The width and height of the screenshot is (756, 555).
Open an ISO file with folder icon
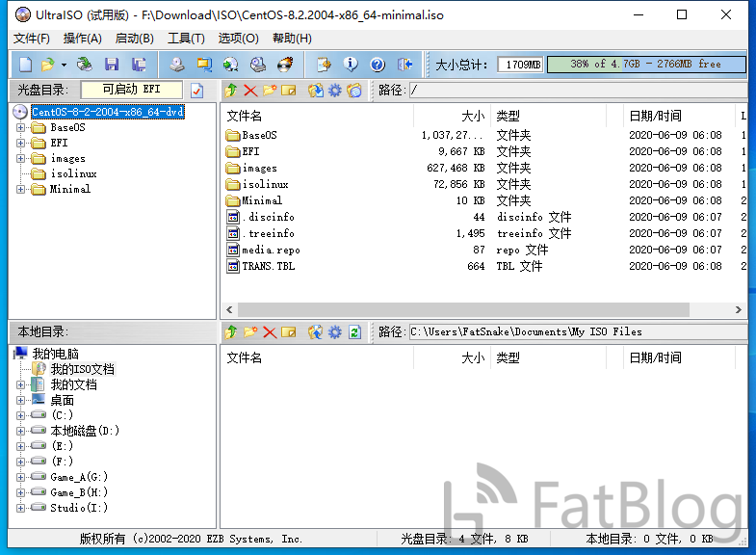coord(48,65)
